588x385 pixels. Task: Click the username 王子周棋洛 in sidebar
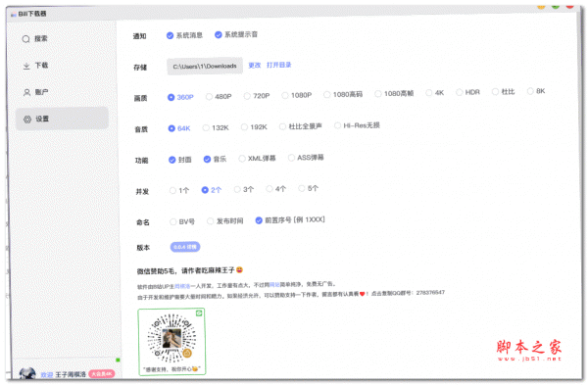(71, 374)
